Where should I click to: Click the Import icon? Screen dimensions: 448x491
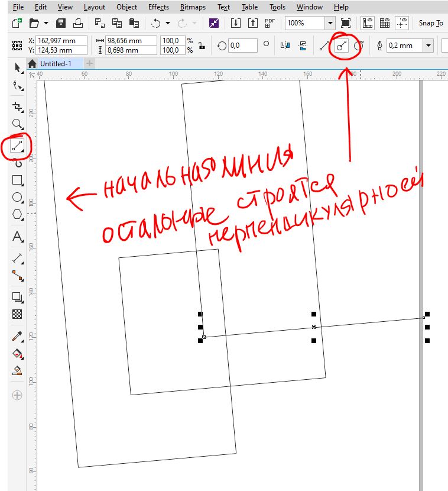(236, 23)
